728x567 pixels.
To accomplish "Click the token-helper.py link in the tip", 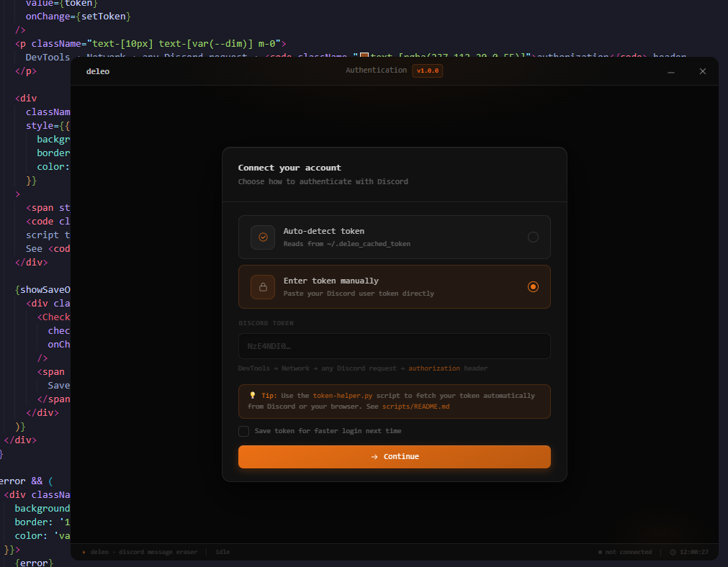I will click(x=342, y=395).
